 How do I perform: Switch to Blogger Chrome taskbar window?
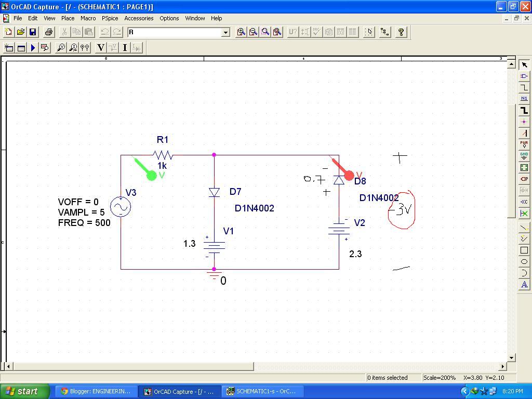[x=96, y=391]
